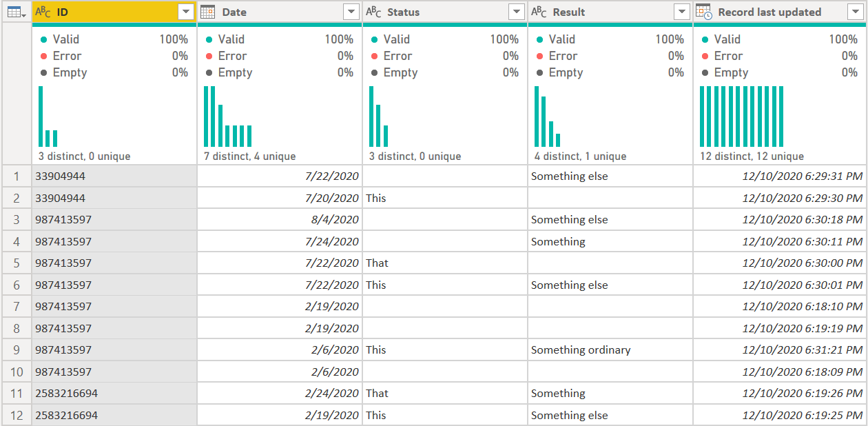Click Result 'Something else' in row 12

(x=610, y=415)
